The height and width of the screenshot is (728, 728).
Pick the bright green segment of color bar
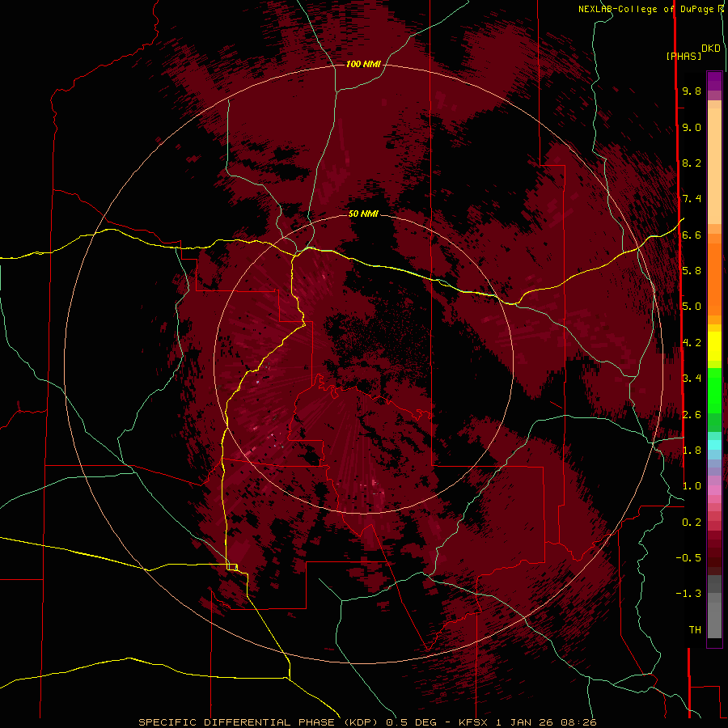(x=714, y=390)
